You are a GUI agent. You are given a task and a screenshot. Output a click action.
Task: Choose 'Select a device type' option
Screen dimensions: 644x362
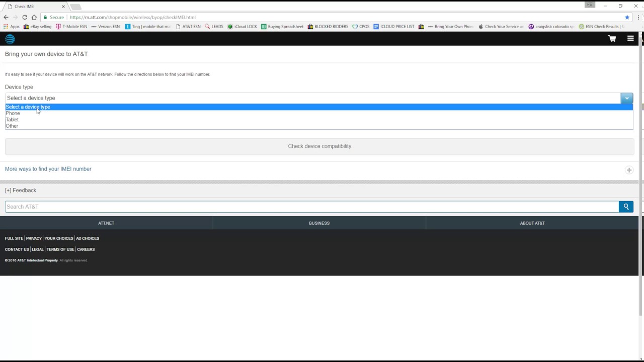pos(319,107)
